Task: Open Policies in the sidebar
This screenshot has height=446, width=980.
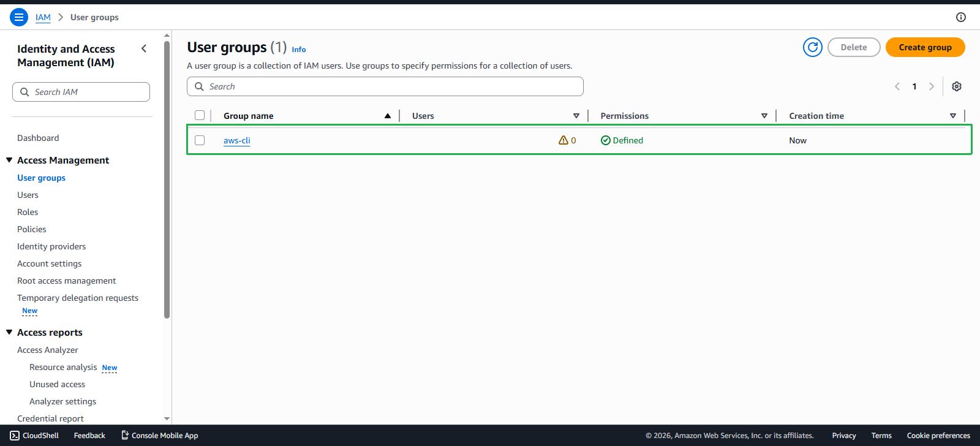Action: tap(32, 229)
